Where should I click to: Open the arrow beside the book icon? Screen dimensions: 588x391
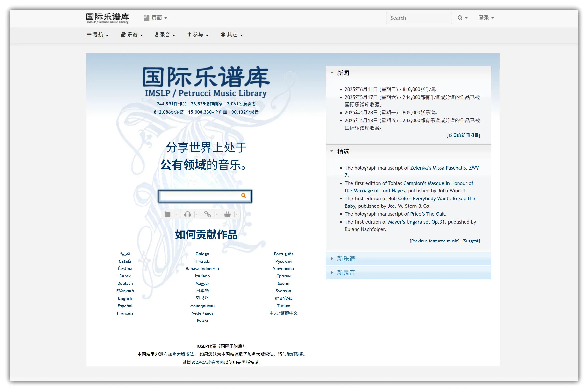[177, 214]
